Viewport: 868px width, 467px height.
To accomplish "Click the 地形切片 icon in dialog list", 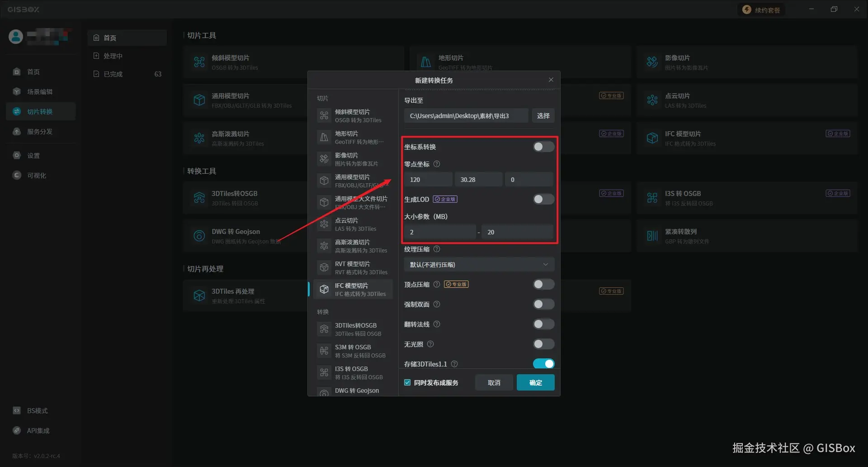I will click(324, 137).
